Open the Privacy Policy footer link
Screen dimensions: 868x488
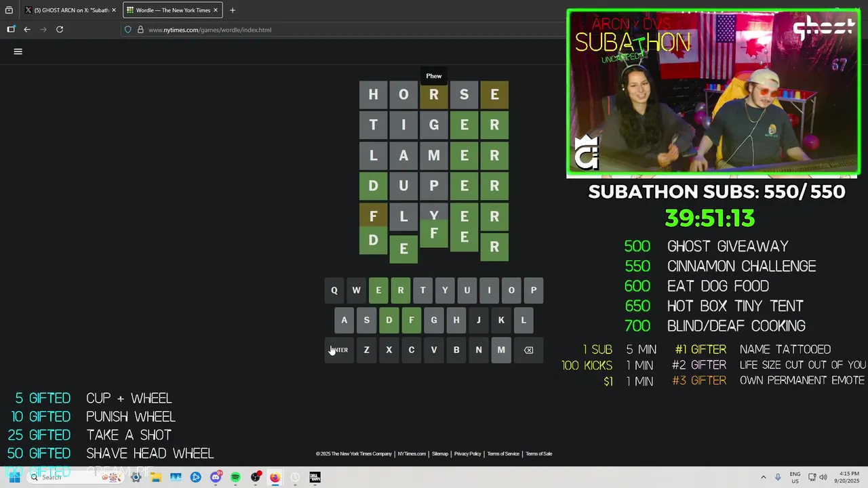coord(468,454)
